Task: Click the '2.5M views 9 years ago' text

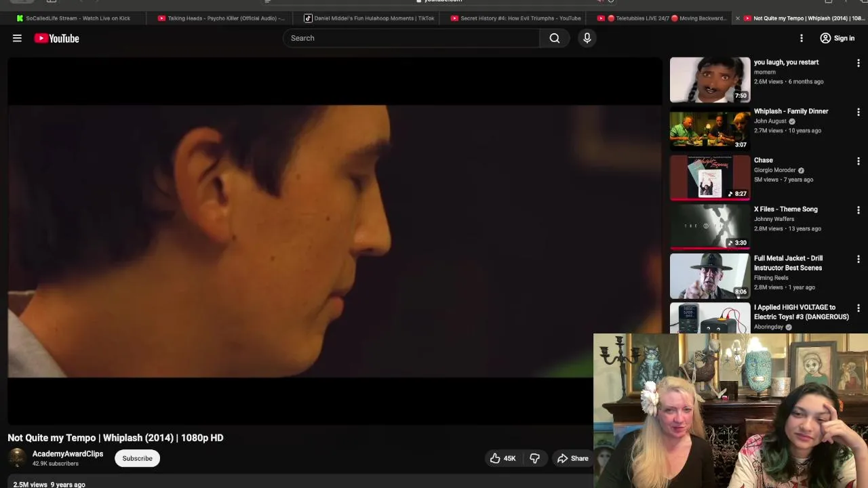Action: 50,485
